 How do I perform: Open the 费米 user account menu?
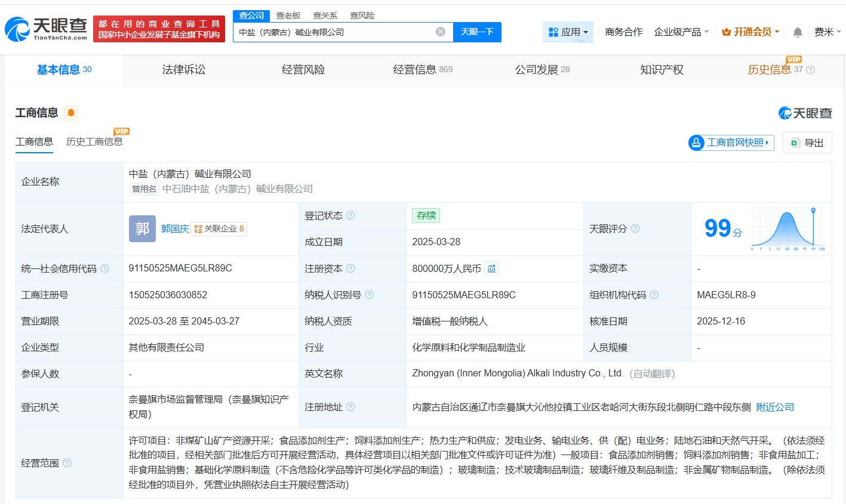[827, 32]
